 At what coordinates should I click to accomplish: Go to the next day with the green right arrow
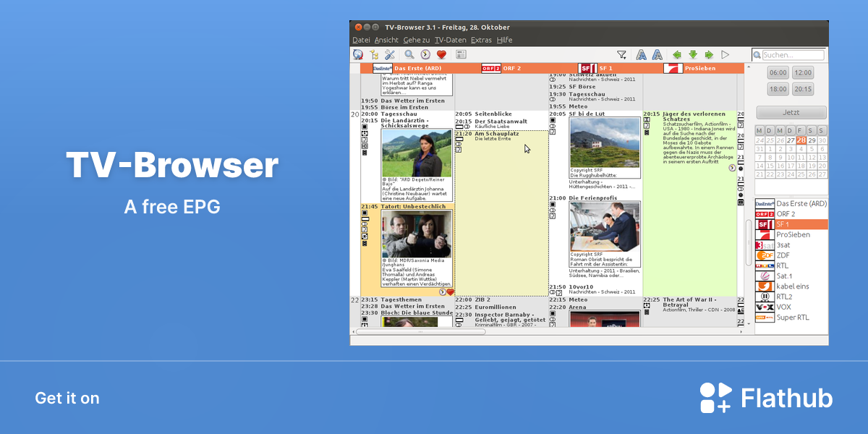click(709, 54)
